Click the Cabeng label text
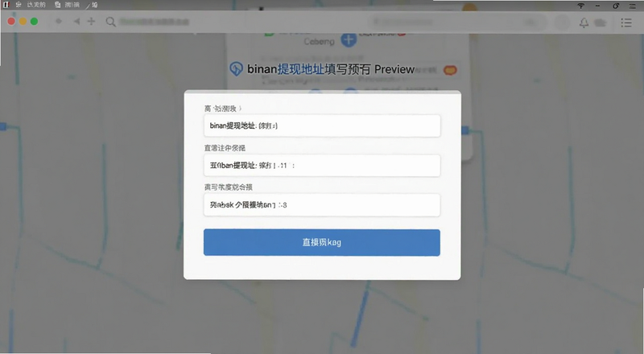 pyautogui.click(x=319, y=42)
